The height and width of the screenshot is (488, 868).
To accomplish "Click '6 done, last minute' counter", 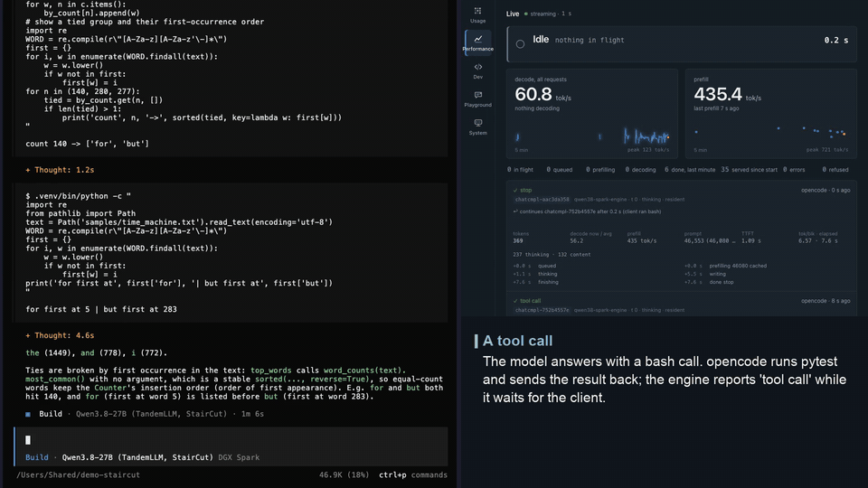I will [x=690, y=170].
